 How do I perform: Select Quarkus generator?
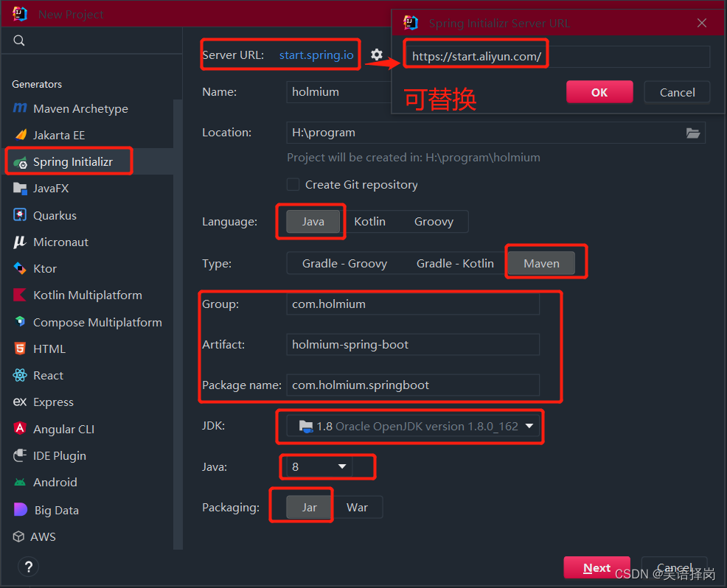coord(55,215)
